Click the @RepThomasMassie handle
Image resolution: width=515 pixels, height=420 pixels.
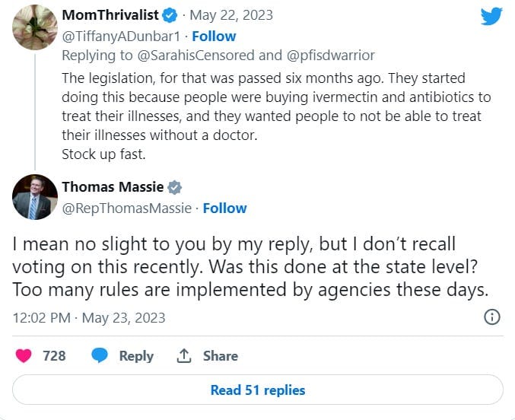coord(127,208)
